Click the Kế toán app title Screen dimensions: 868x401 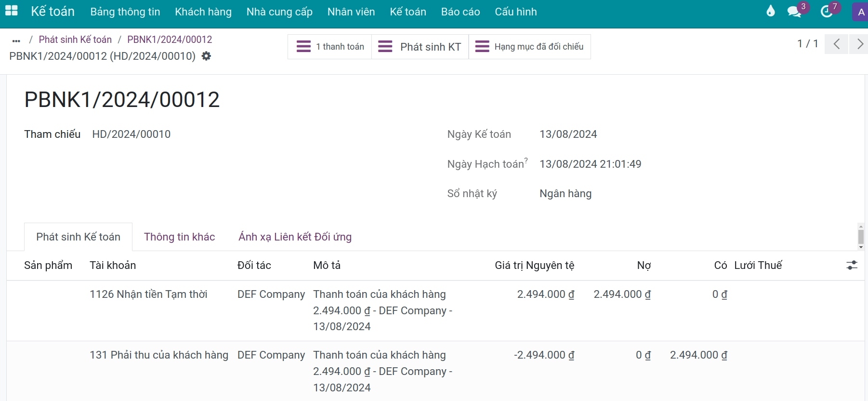coord(53,11)
